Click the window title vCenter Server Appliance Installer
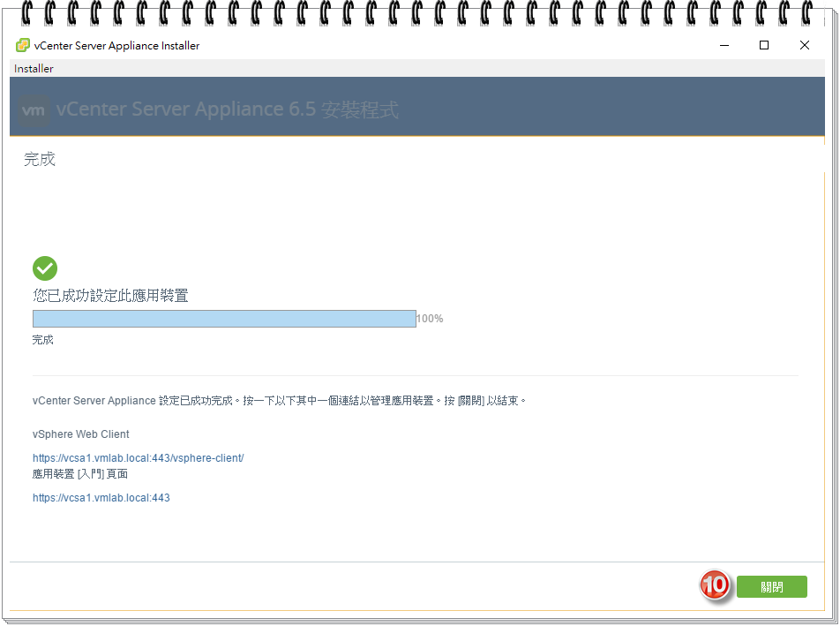The height and width of the screenshot is (626, 840). pos(116,46)
